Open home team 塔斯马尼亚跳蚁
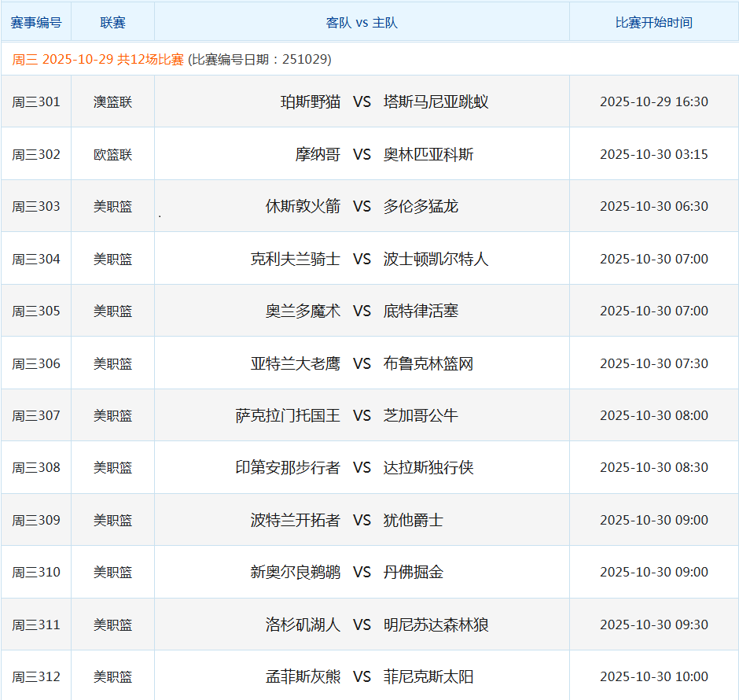This screenshot has height=700, width=739. 436,101
